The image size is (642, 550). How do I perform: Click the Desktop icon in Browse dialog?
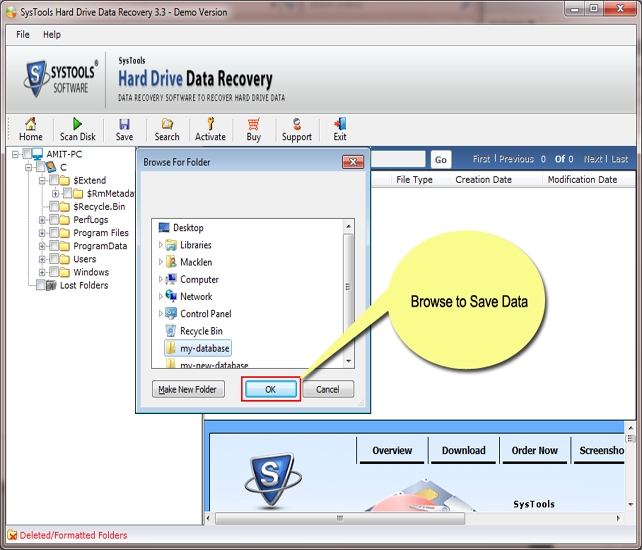(164, 227)
